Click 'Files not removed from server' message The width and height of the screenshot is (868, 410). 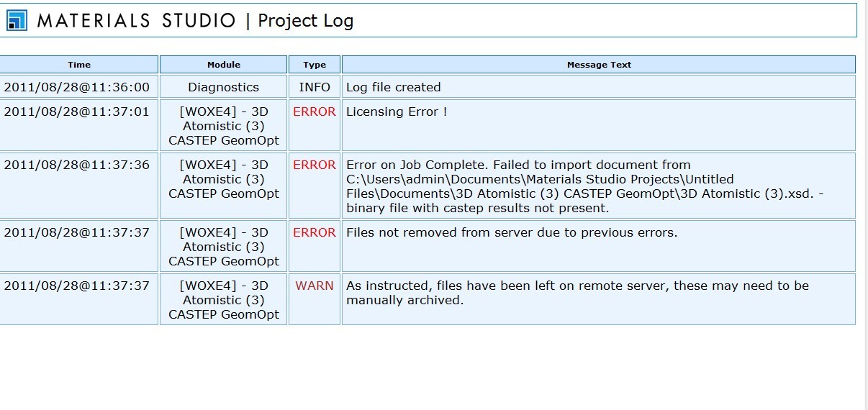512,232
